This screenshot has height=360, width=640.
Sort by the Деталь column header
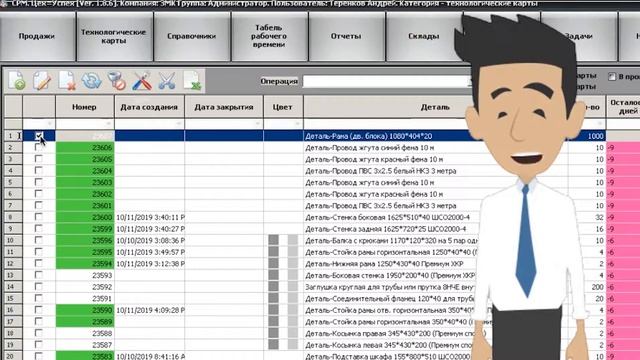[x=435, y=107]
